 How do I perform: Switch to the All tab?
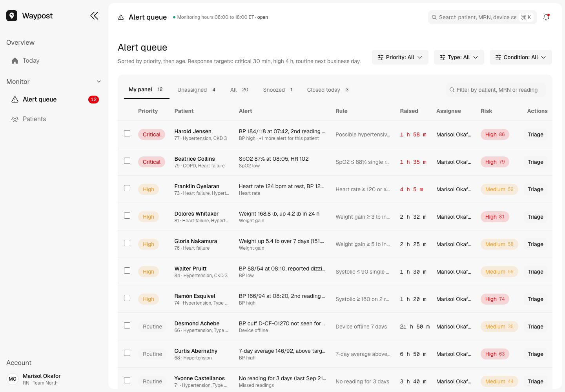point(239,90)
